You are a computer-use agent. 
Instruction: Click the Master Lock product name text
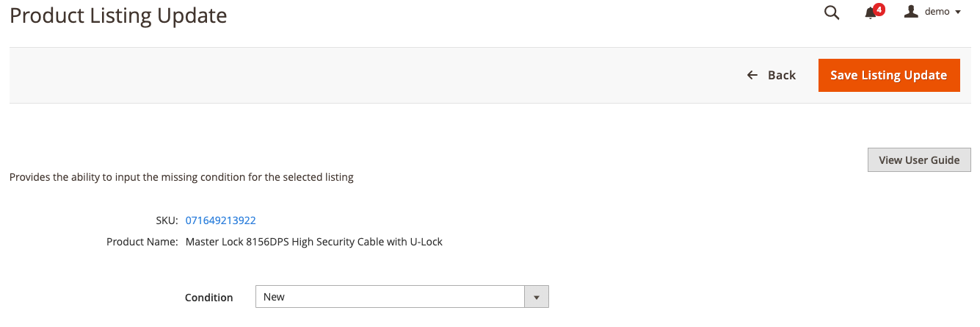[x=314, y=241]
